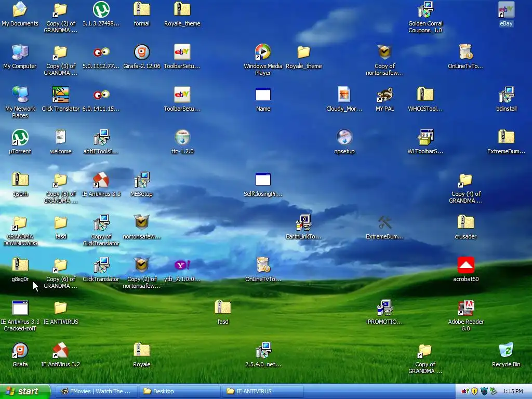Select the ytb_7.1.0.0 Yahoo icon
Viewport: 532px width, 399px height.
(182, 265)
